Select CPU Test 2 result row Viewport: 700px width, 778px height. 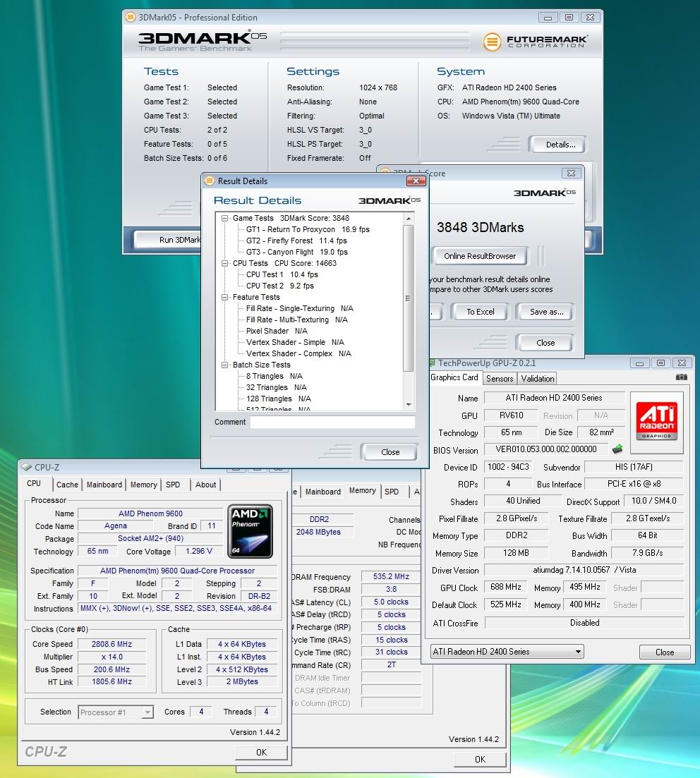point(280,286)
